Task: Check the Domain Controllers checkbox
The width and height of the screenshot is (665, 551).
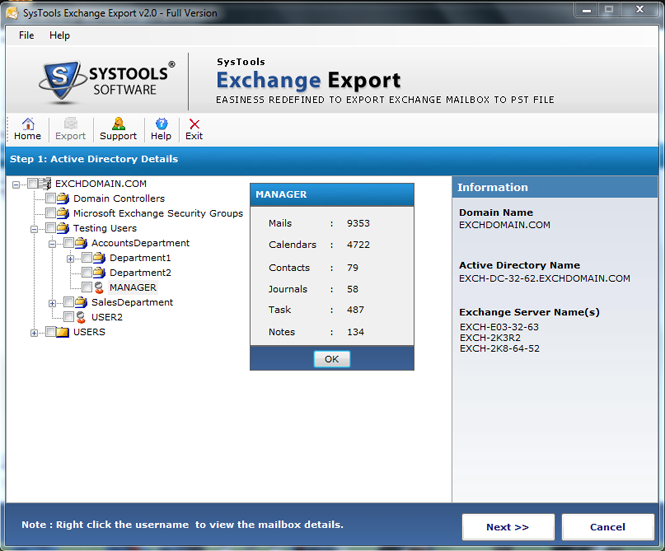Action: [x=50, y=198]
